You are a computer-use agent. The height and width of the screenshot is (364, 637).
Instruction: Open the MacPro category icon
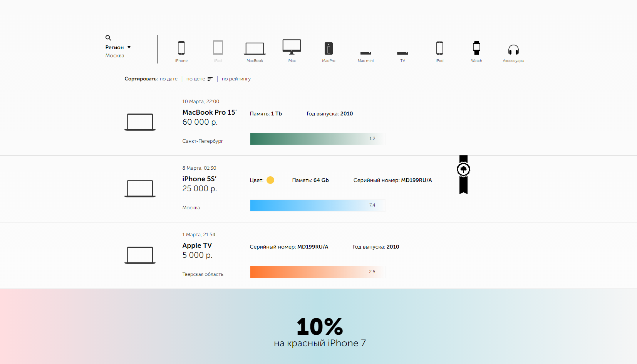point(329,48)
